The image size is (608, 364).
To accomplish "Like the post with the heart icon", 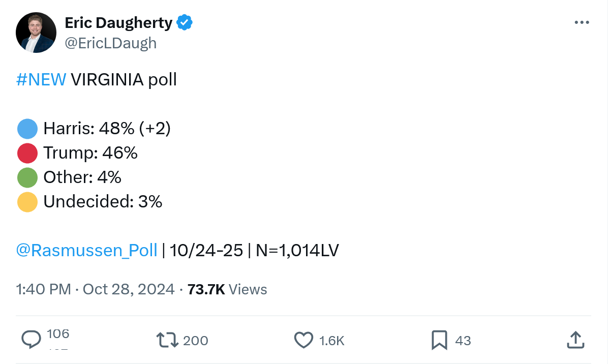I will coord(303,340).
